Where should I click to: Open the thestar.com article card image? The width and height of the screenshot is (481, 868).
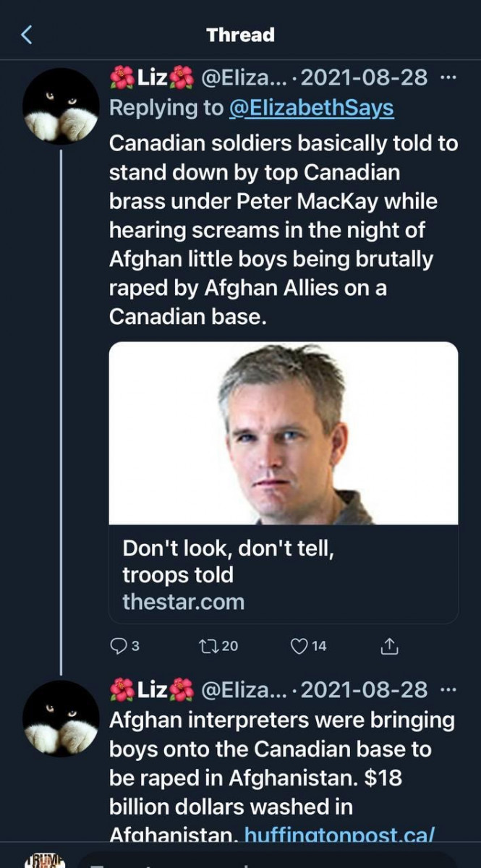coord(283,433)
